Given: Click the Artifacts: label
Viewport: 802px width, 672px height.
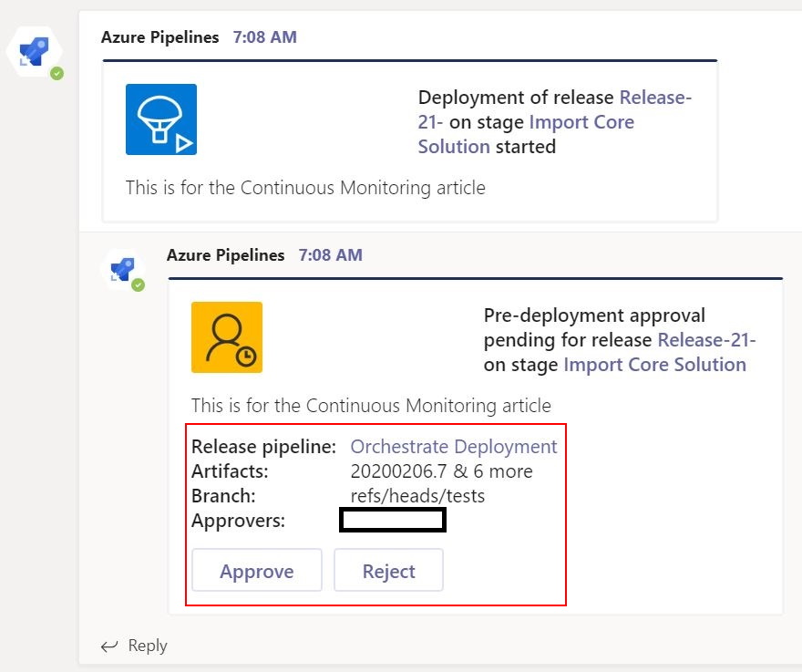Looking at the screenshot, I should click(230, 471).
